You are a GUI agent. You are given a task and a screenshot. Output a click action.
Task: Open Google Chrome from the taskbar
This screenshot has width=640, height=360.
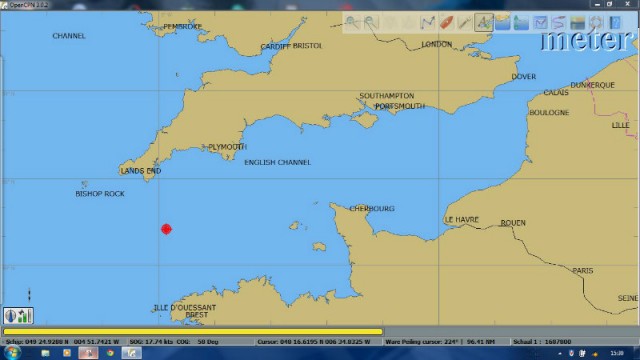click(110, 353)
